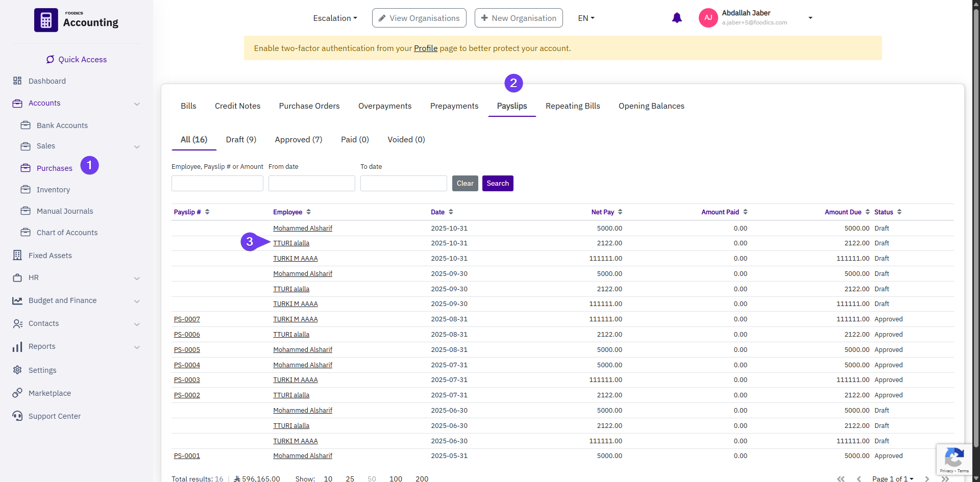Click the notification bell icon
Screen dimensions: 980x482
[x=677, y=18]
